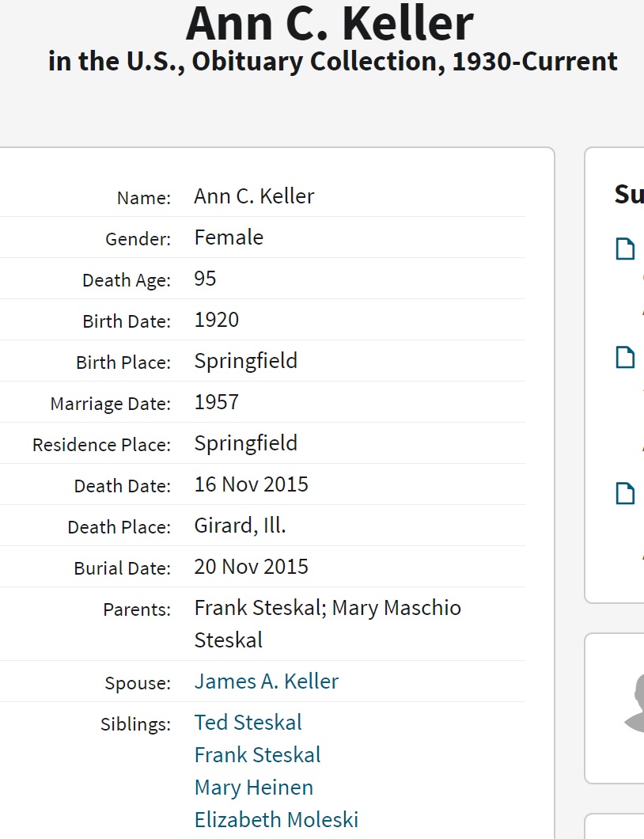View Elizabeth Moleski's sibling record
The height and width of the screenshot is (839, 644).
pos(276,820)
